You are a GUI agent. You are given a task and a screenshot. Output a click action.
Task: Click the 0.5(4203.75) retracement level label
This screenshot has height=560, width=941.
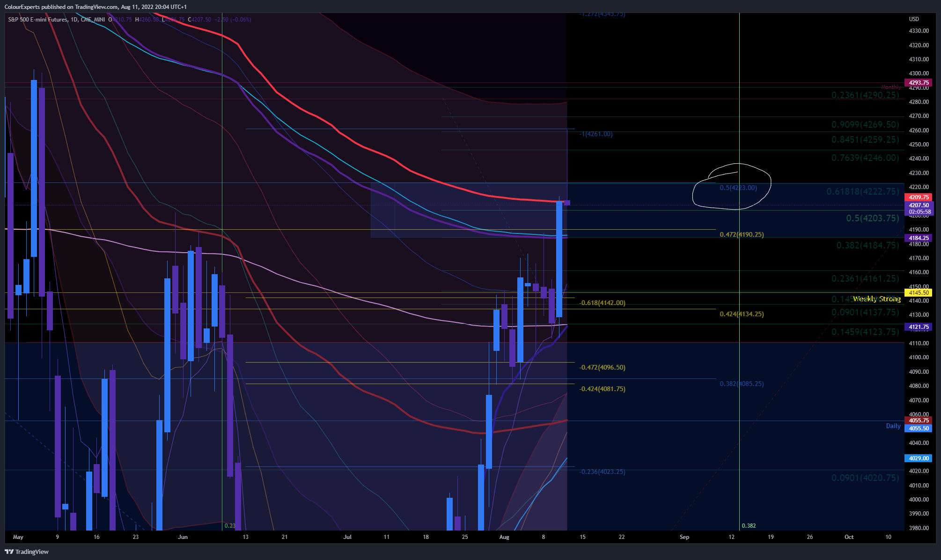pos(872,218)
